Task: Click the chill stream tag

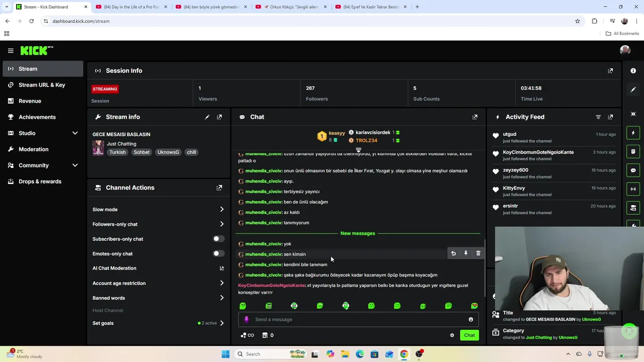Action: coord(192,152)
